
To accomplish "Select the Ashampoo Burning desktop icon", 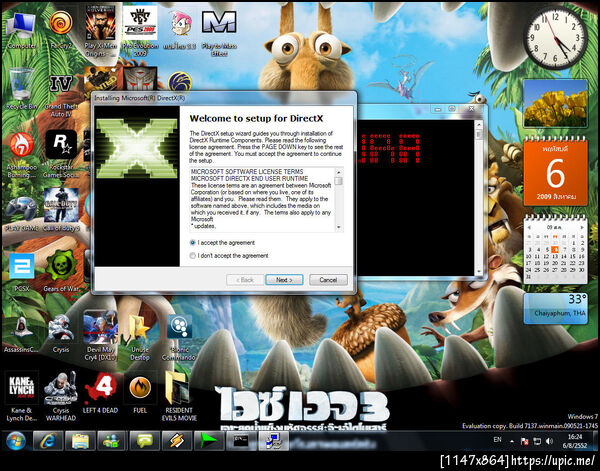I will pos(21,155).
